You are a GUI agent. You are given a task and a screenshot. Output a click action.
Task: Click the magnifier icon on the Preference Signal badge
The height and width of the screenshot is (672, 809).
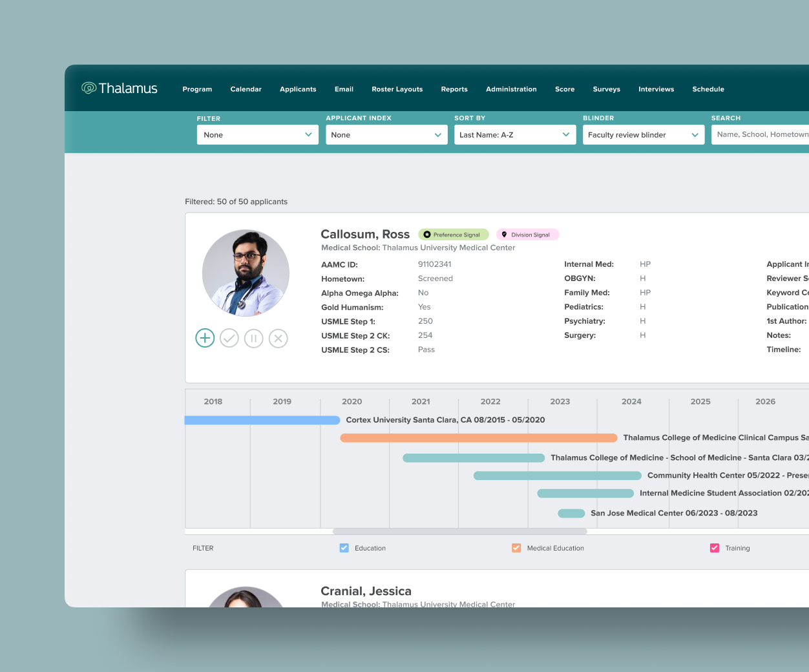click(x=428, y=234)
